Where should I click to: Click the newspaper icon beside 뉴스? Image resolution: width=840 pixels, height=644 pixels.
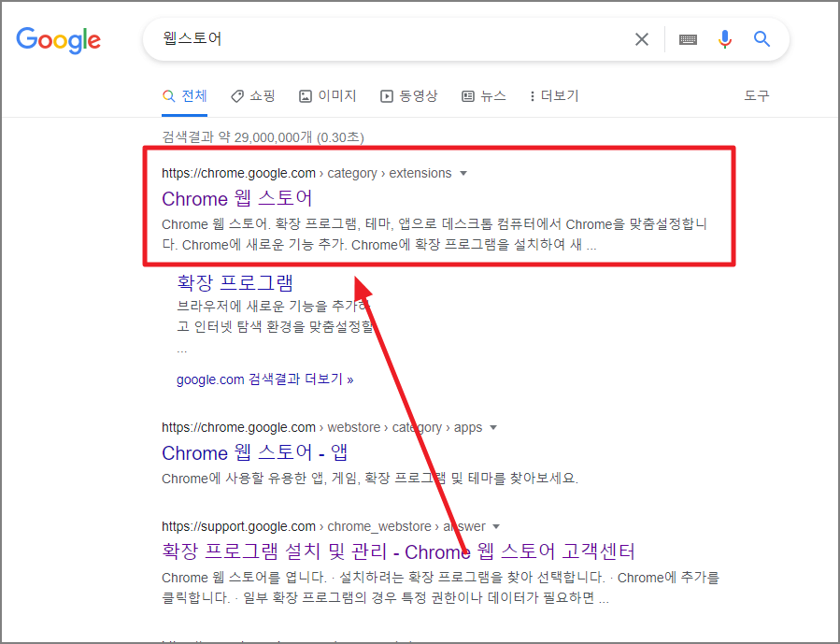point(467,95)
